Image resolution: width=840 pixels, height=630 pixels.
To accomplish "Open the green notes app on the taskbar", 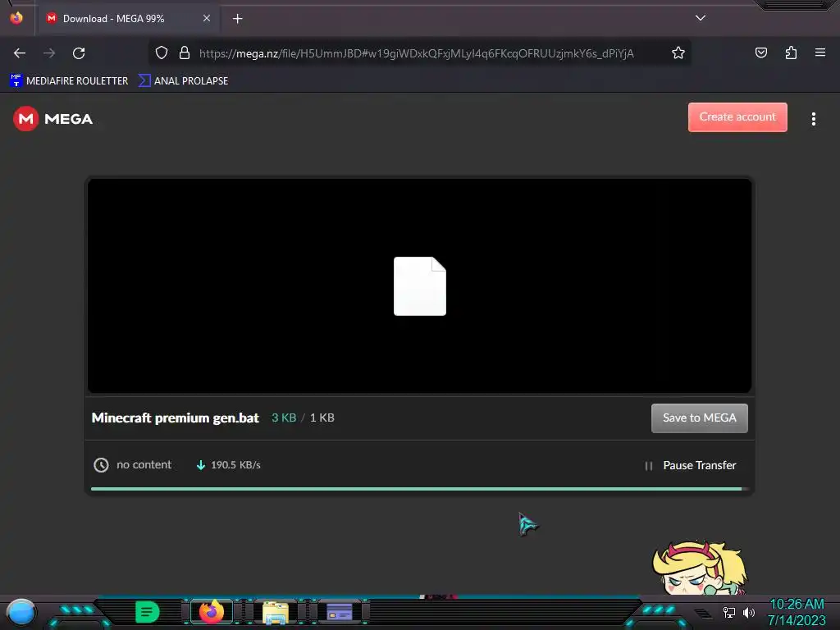I will (147, 612).
